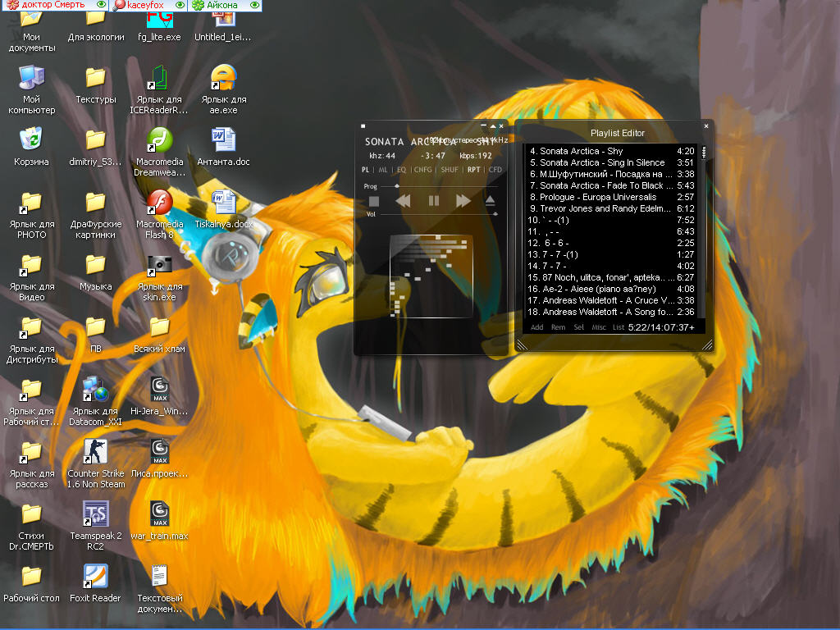Switch to kaceyfox chat tab
The width and height of the screenshot is (840, 630).
point(146,6)
